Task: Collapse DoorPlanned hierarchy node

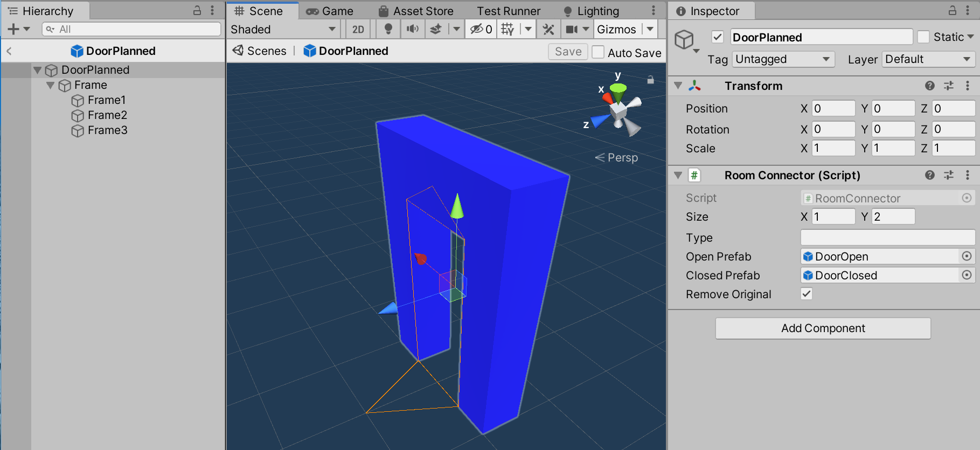Action: tap(37, 70)
